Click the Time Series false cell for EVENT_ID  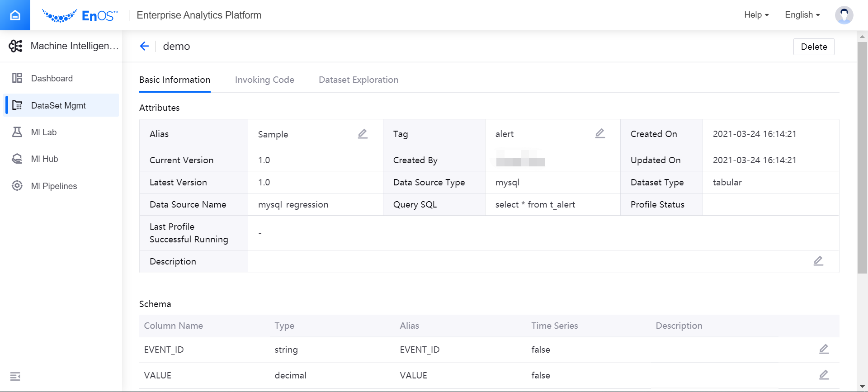540,349
